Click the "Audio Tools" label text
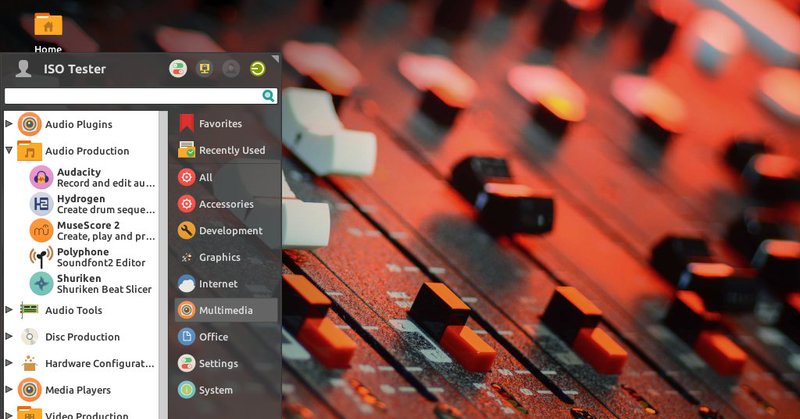This screenshot has height=419, width=800. 73,310
